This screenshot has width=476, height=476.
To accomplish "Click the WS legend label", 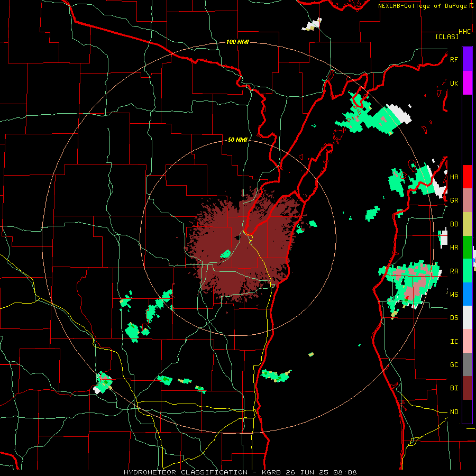I will tap(454, 294).
